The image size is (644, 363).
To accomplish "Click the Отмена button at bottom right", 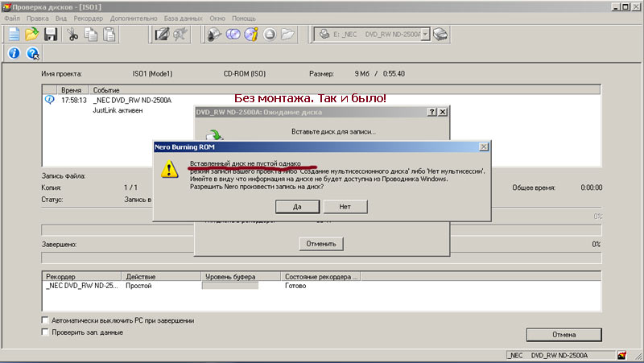I will pos(563,335).
